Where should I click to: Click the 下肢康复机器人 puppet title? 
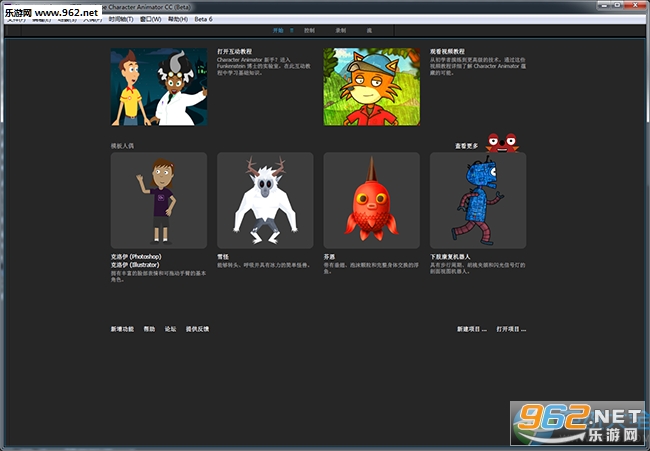[x=450, y=257]
